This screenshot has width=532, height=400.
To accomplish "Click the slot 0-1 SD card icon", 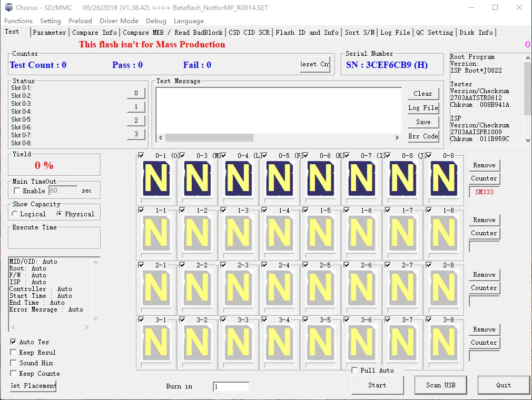I will (156, 178).
